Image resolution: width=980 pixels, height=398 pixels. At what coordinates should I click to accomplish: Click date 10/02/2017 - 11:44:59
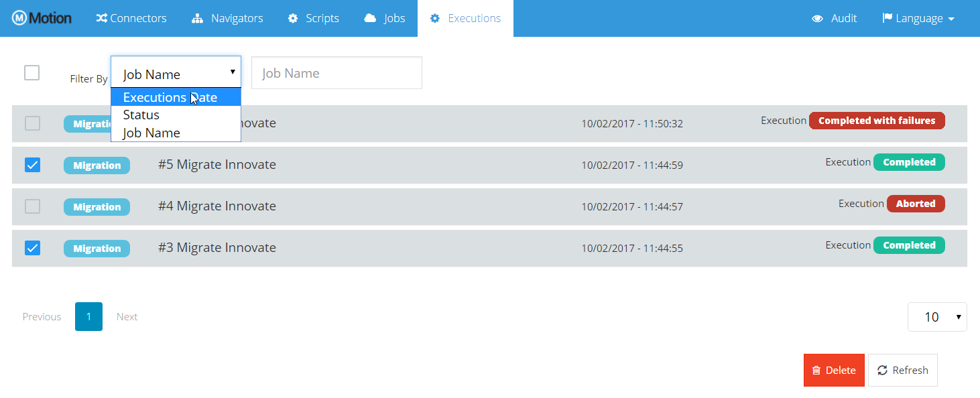pyautogui.click(x=632, y=165)
